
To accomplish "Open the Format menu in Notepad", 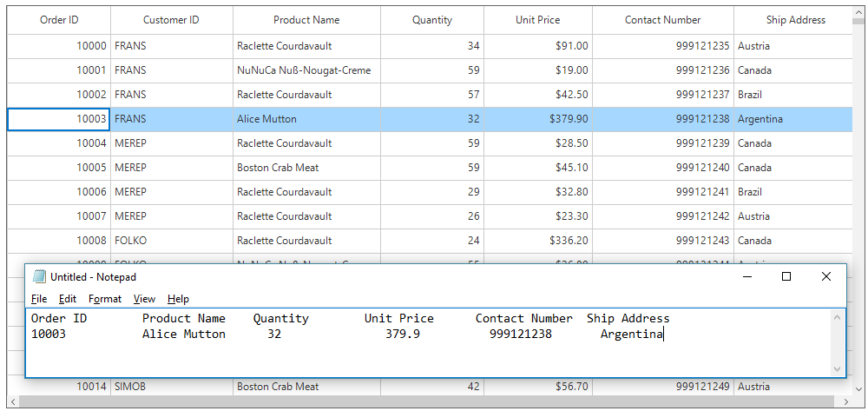I will pyautogui.click(x=105, y=299).
